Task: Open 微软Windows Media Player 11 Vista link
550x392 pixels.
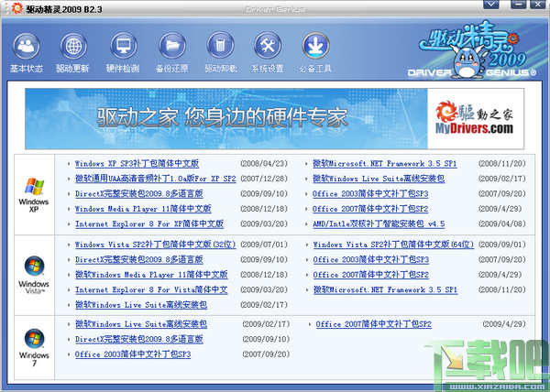Action: (x=151, y=275)
